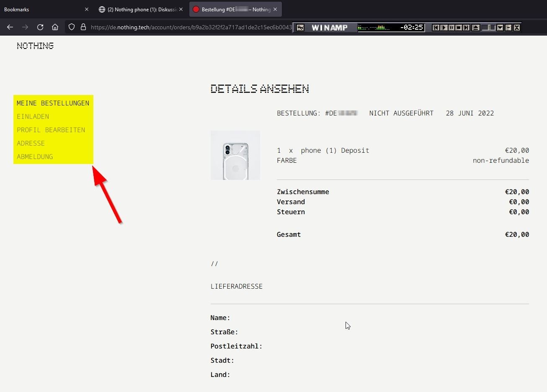Click Winamp pause button
Image resolution: width=547 pixels, height=392 pixels.
(451, 28)
